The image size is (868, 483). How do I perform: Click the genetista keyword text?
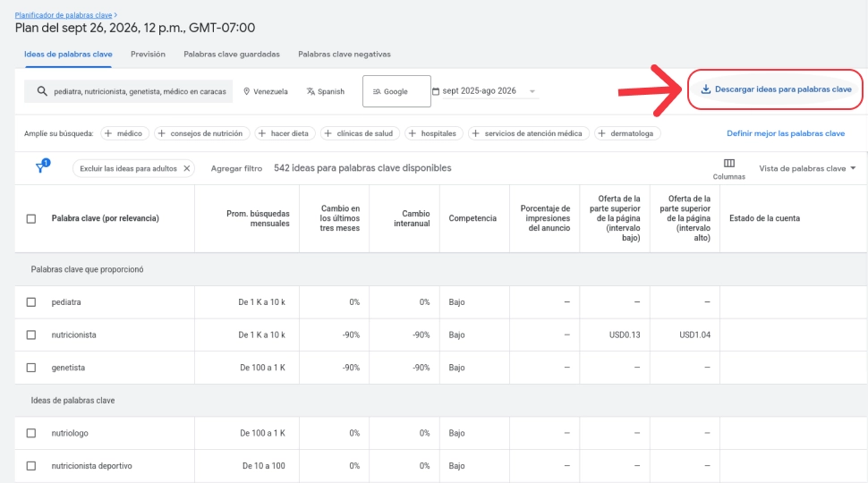point(68,368)
